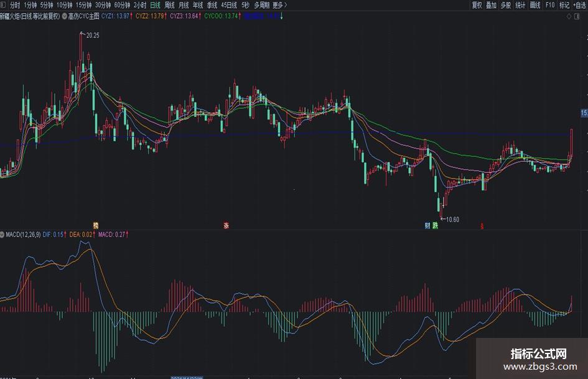The width and height of the screenshot is (588, 379).
Task: Click the 涨 event marker icon
Action: point(226,225)
